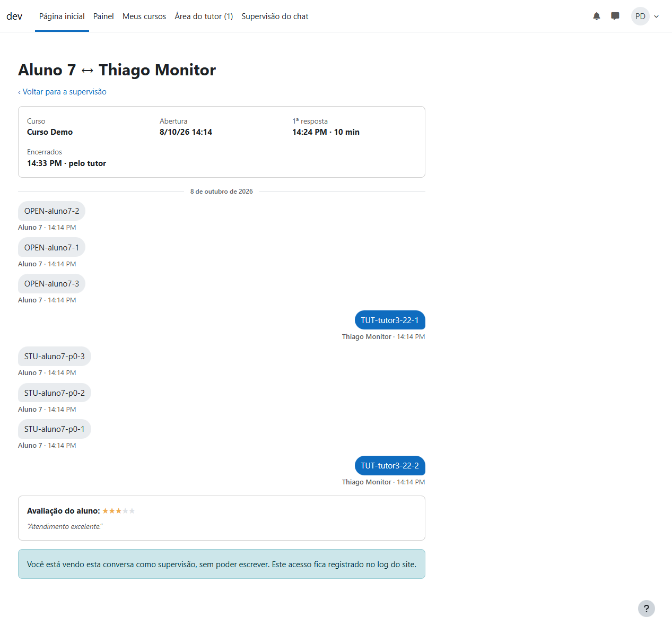
Task: Click the STU-aluno7-p0-3 message bubble
Action: [55, 357]
